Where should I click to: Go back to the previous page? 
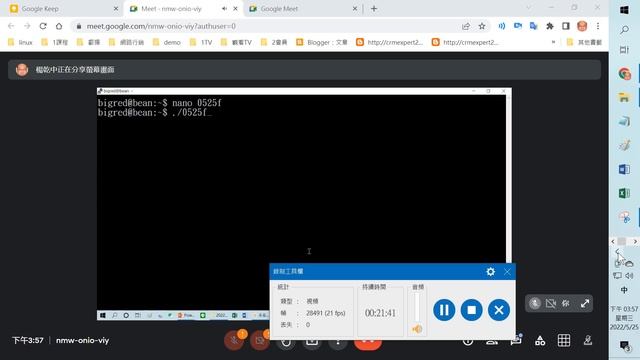(x=11, y=26)
